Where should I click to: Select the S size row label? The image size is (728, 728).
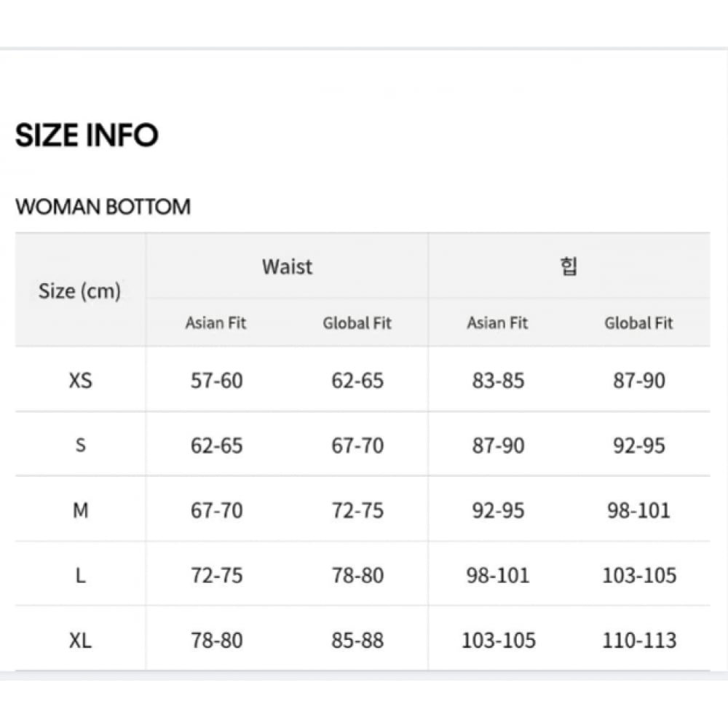coord(80,445)
